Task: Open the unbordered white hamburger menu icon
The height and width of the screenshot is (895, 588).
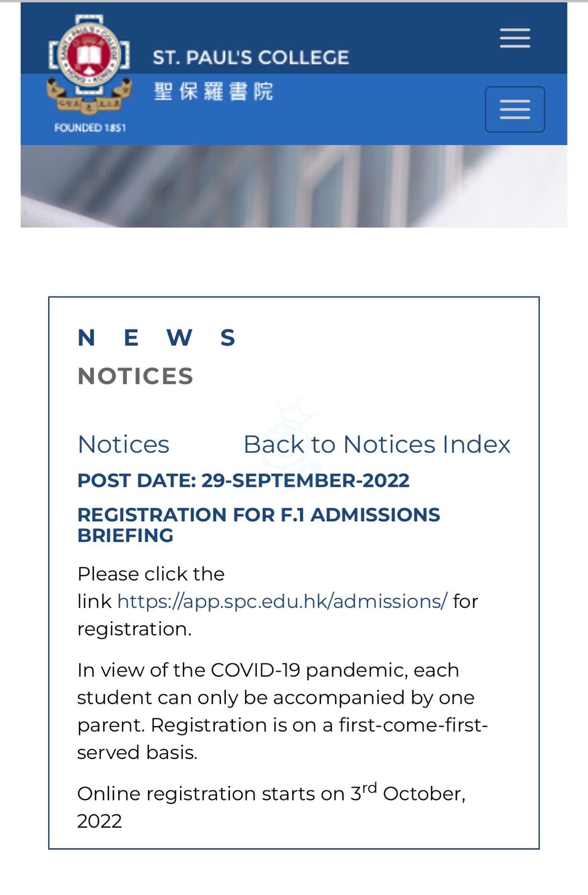Action: click(x=515, y=38)
